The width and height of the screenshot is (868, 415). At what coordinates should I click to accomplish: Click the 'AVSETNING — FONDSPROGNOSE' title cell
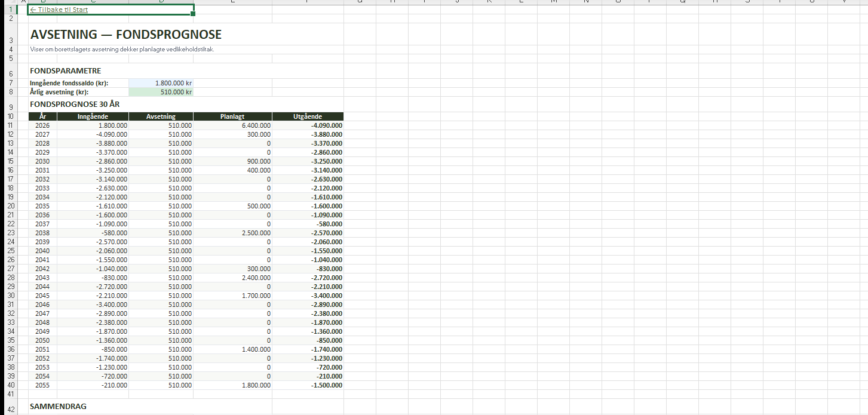click(x=126, y=35)
